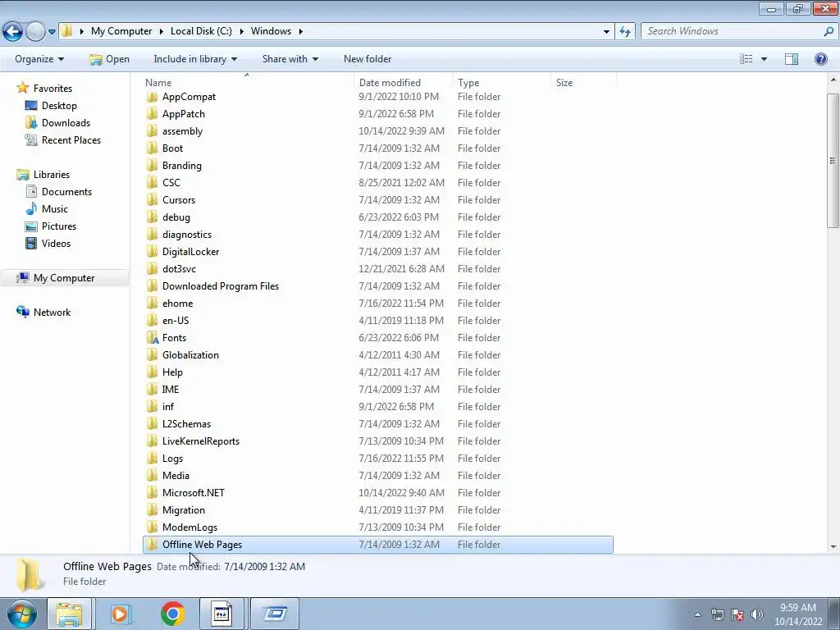Select the Microsoft.NET folder
This screenshot has height=630, width=840.
pos(194,493)
